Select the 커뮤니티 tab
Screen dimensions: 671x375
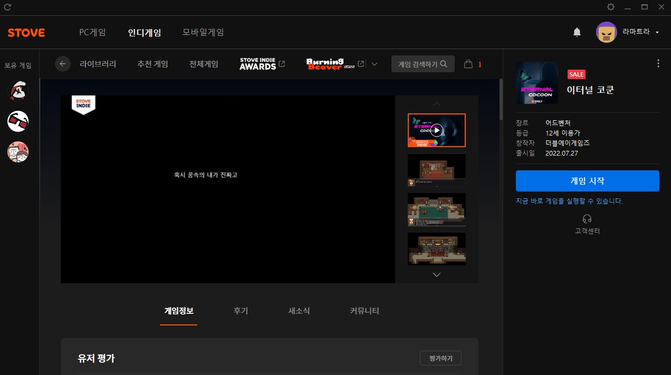[365, 311]
